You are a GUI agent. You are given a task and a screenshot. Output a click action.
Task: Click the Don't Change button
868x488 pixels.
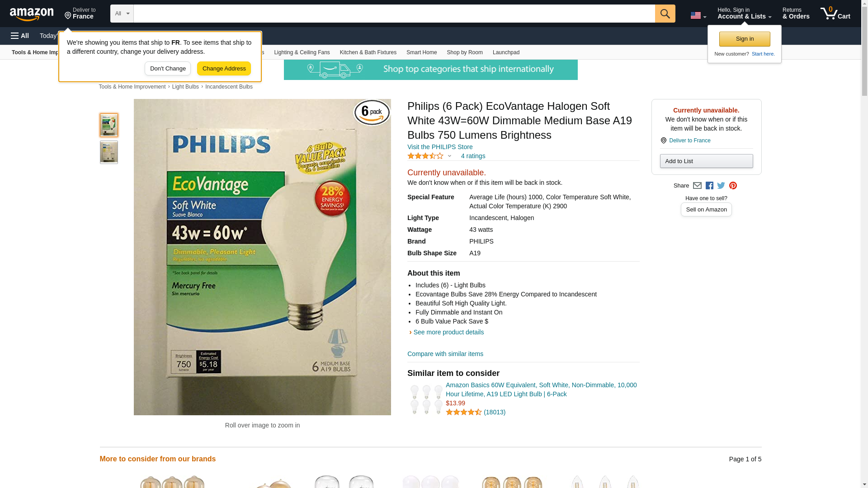pos(168,69)
